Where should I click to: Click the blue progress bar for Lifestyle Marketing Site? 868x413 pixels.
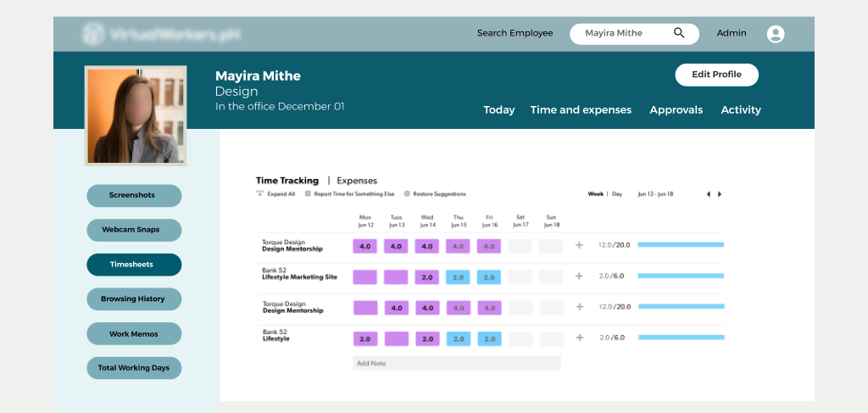pos(681,276)
